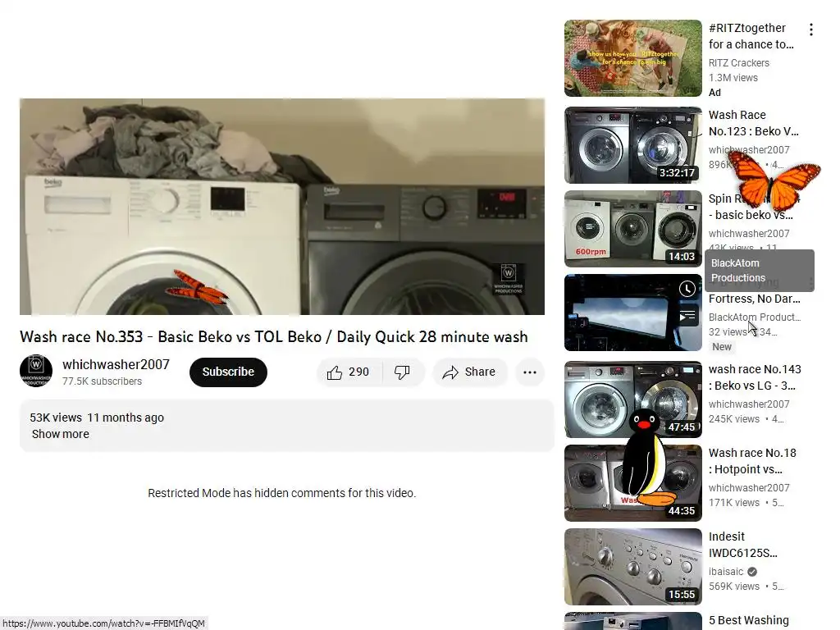Viewport: 840px width, 630px height.
Task: Open the Spin Race 14:03 thumbnail
Action: coord(632,229)
